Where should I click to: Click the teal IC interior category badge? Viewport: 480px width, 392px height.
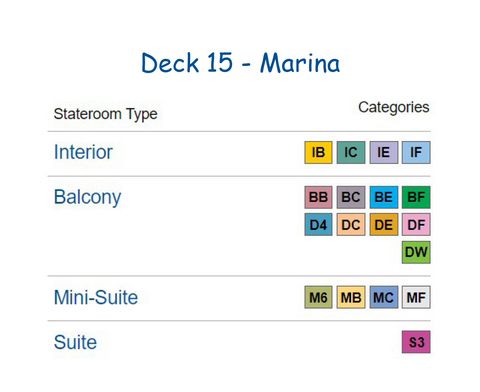coord(351,152)
